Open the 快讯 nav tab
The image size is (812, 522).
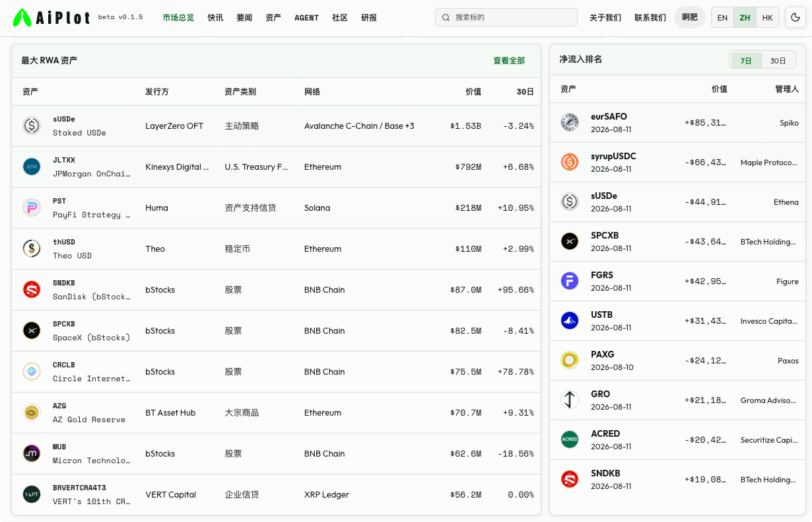pos(215,18)
